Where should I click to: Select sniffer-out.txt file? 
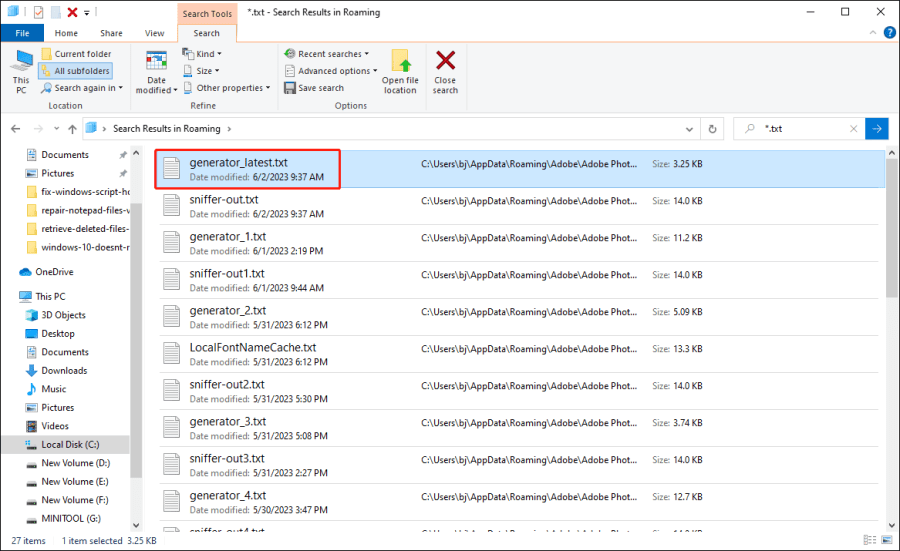tap(519, 207)
